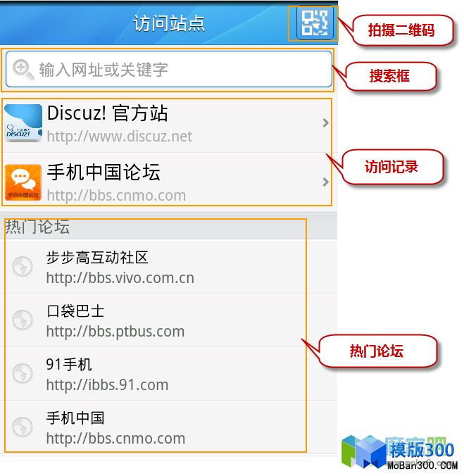This screenshot has height=476, width=464.
Task: Click globe icon beside 91手机
Action: 23,373
